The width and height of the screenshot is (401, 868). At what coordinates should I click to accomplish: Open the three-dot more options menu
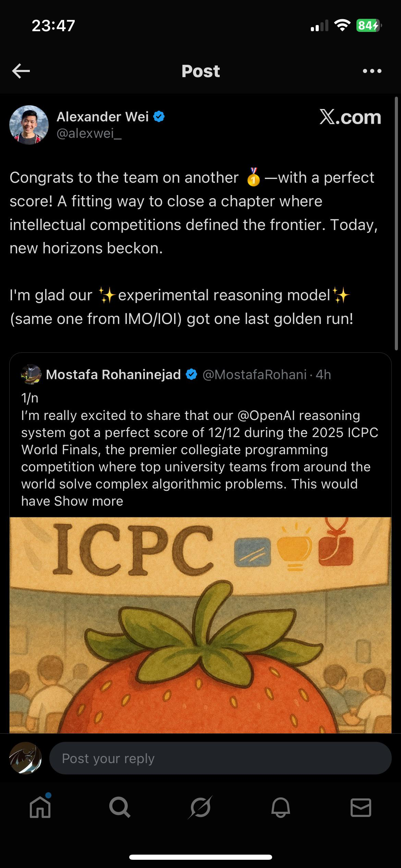372,71
